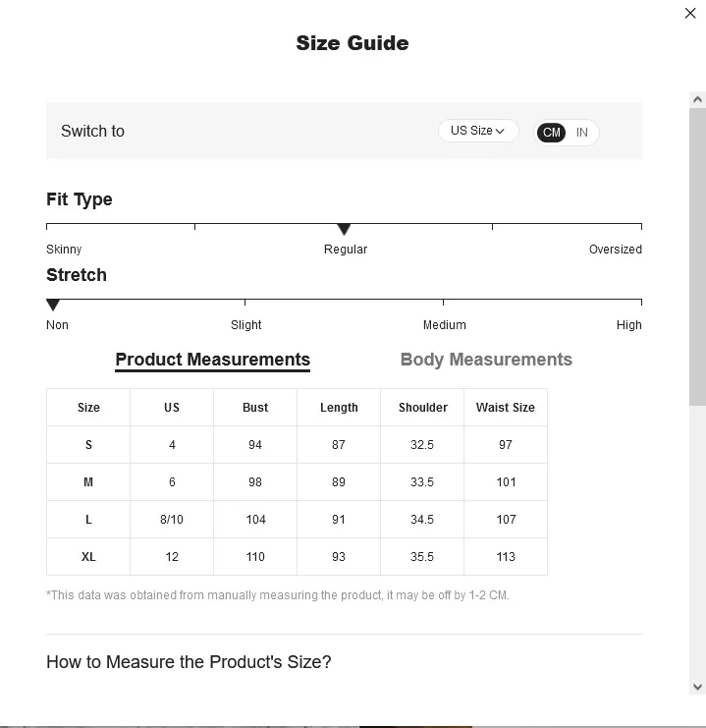Click the chevron beside US Size
706x728 pixels.
click(x=500, y=132)
